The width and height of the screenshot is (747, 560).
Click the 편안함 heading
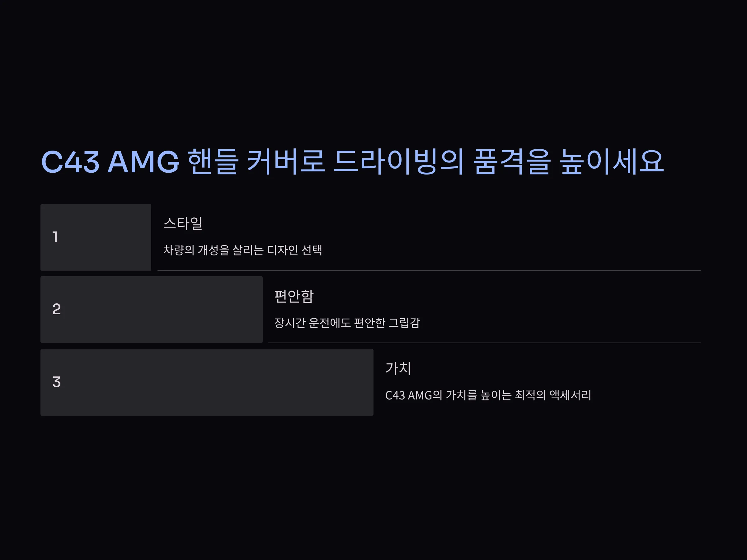[294, 296]
